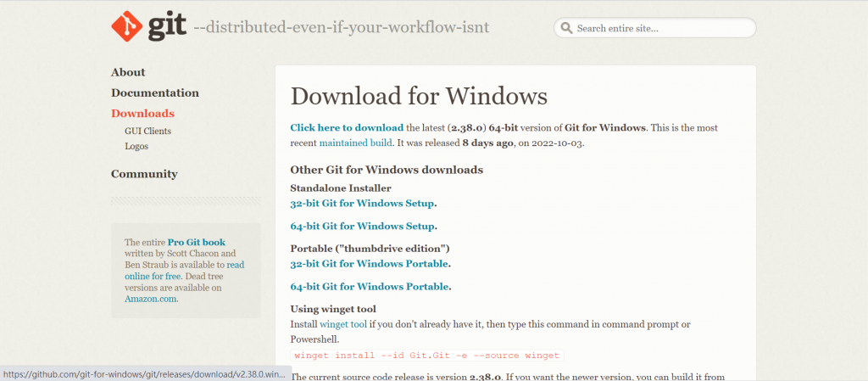This screenshot has height=381, width=868.
Task: Click the 'Other Git for Windows downloads' heading
Action: coord(387,170)
